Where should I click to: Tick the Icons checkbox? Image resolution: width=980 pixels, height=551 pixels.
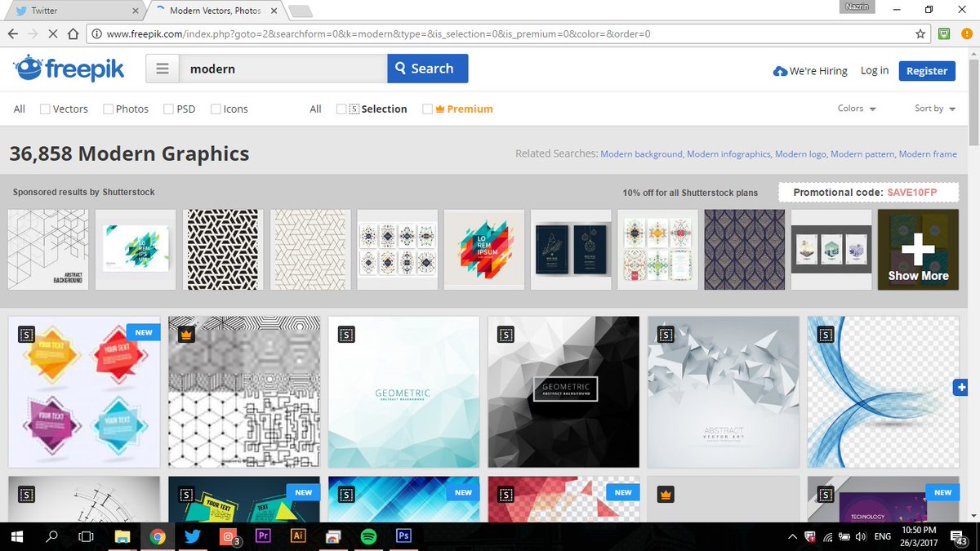pyautogui.click(x=216, y=109)
